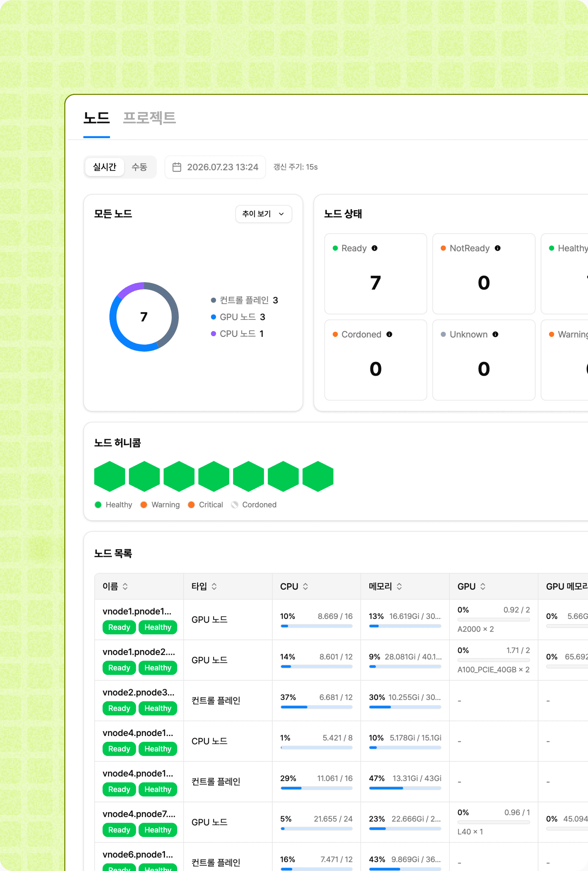Screen dimensions: 588x871
Task: Open the 프로젝트 tab
Action: pyautogui.click(x=149, y=118)
